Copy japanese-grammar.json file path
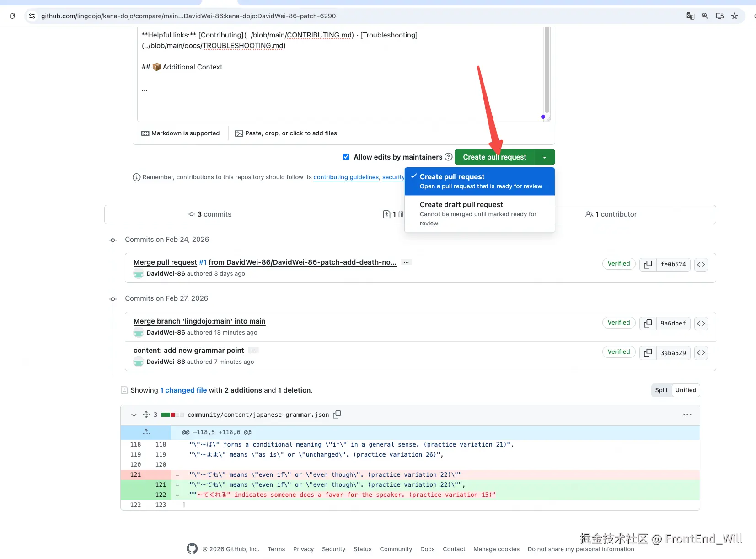The image size is (756, 559). 337,415
